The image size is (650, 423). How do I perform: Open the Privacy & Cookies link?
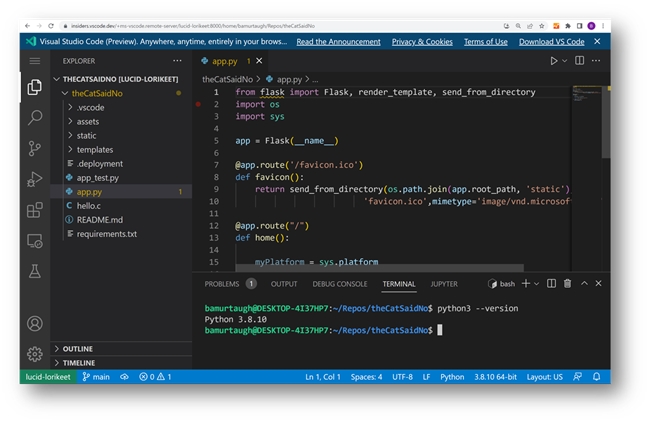coord(422,42)
